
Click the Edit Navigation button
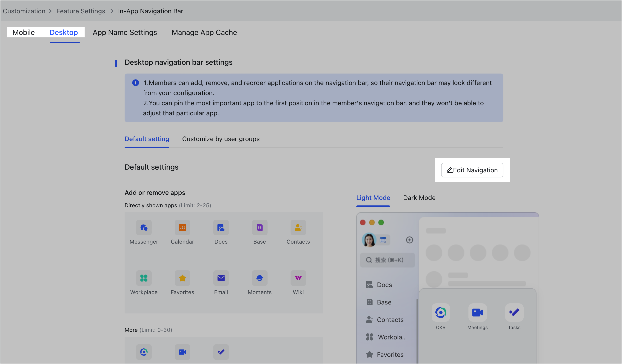tap(472, 170)
